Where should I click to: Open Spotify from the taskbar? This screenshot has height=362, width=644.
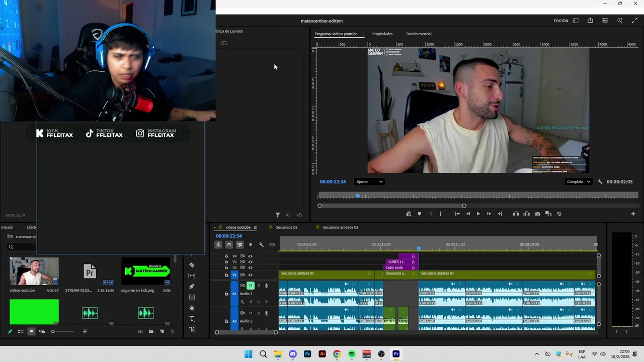pyautogui.click(x=352, y=354)
